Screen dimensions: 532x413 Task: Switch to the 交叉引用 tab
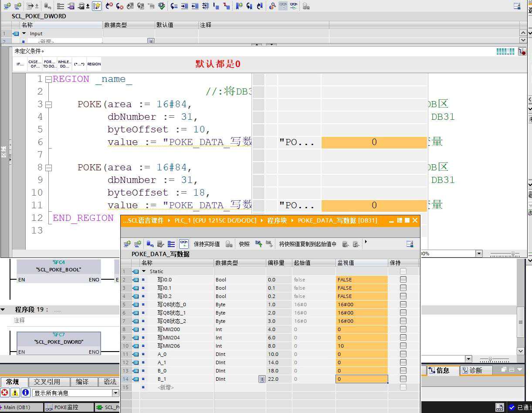point(47,382)
